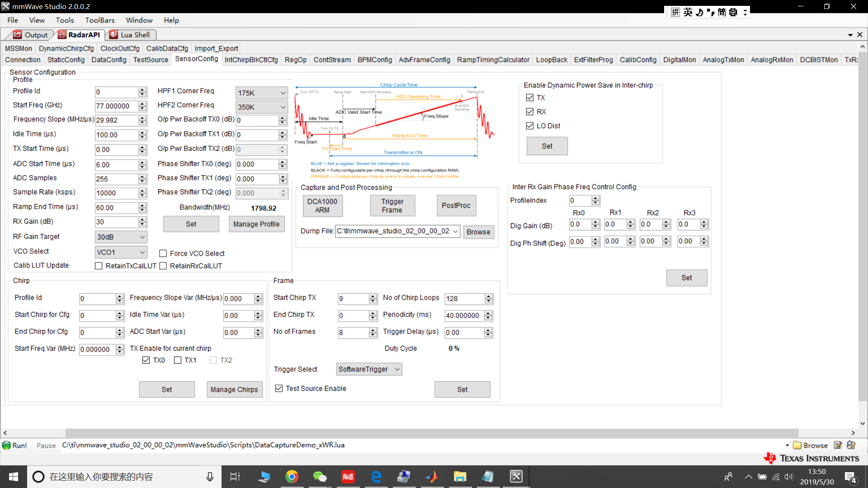Click Manage Profile button
The image size is (868, 488).
click(x=256, y=224)
